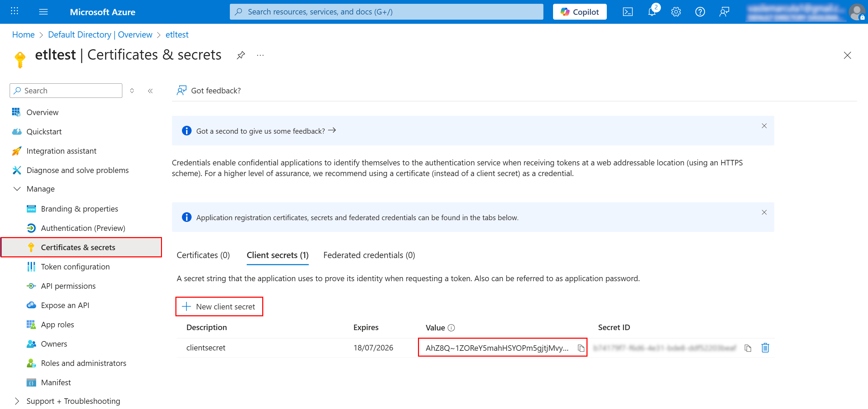Click the top resource search box
Viewport: 868px width, 409px height.
pos(386,12)
